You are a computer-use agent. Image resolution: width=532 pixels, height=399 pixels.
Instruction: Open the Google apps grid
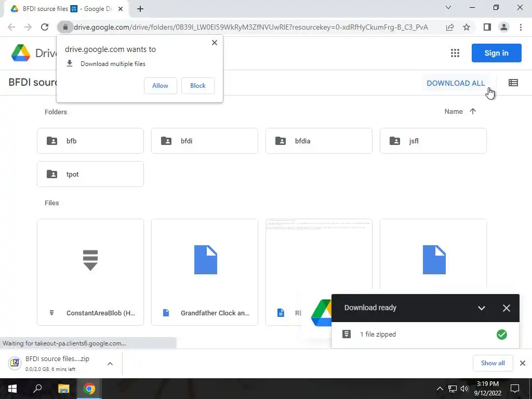tap(455, 53)
